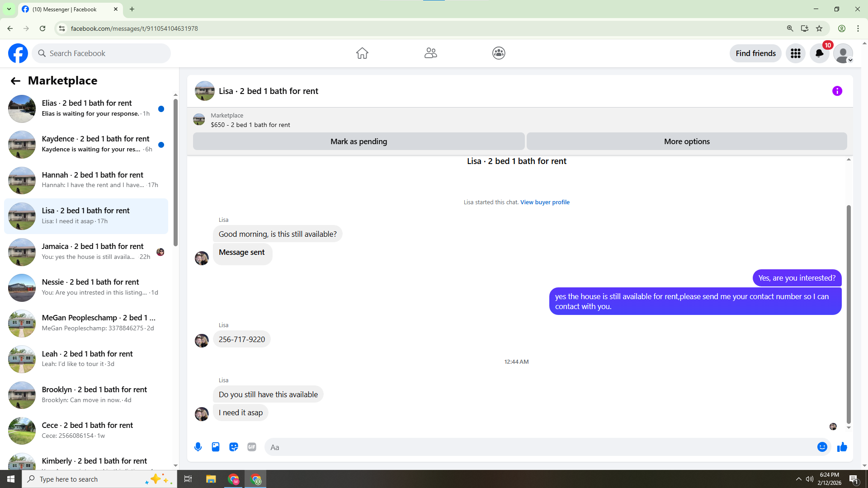Show hidden system tray icons
The height and width of the screenshot is (488, 868).
(x=798, y=479)
